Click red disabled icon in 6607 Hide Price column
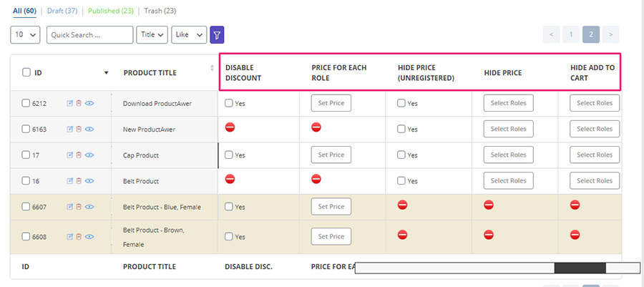 pos(488,205)
